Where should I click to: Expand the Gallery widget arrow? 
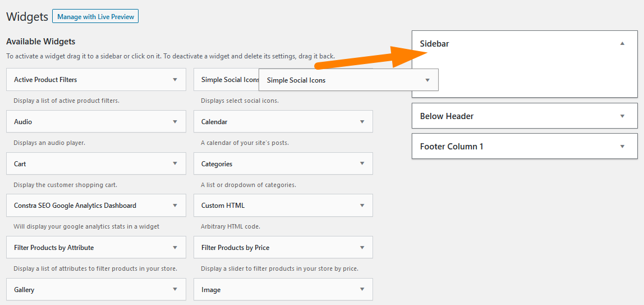pyautogui.click(x=175, y=289)
